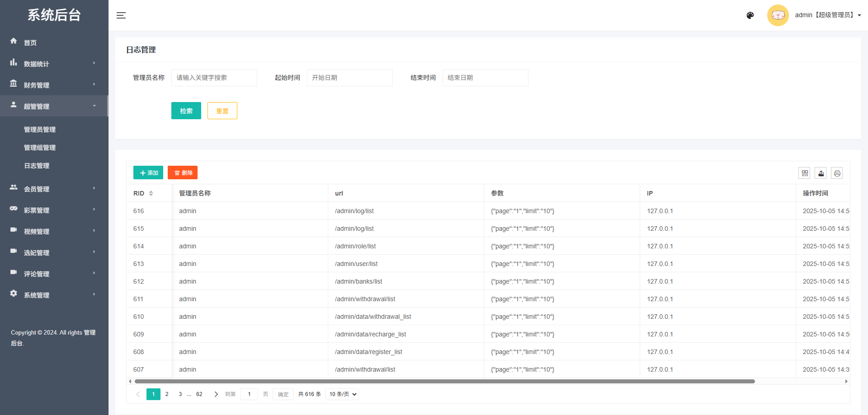Click the export data icon
Image resolution: width=868 pixels, height=415 pixels.
click(821, 173)
